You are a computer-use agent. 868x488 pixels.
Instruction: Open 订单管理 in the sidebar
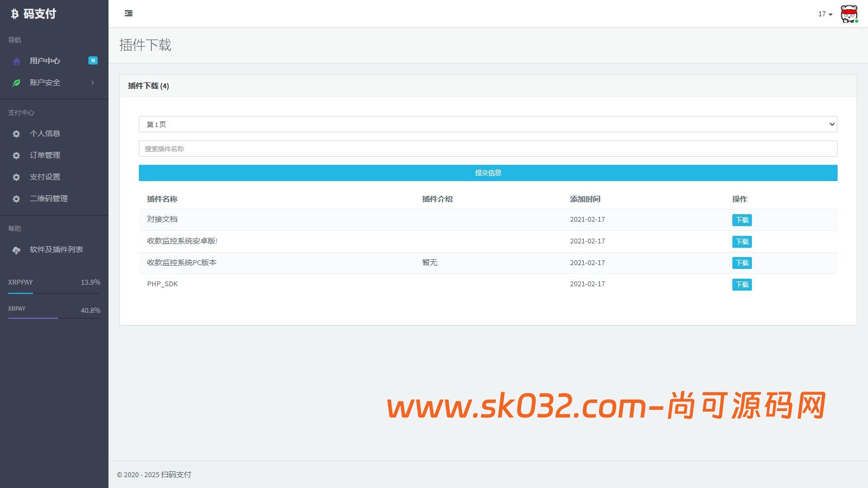click(x=45, y=155)
